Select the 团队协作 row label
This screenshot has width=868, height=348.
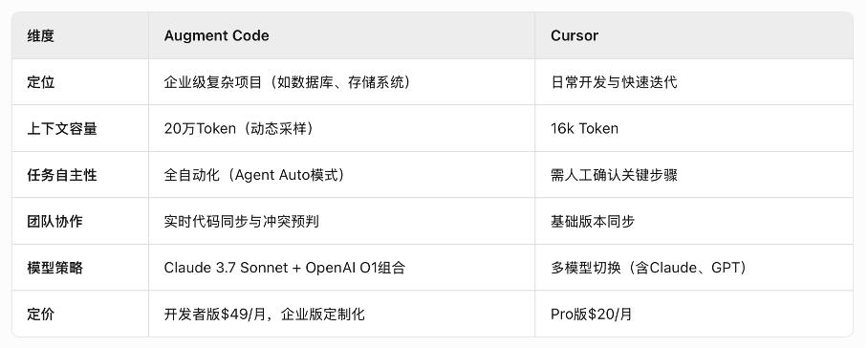(x=54, y=221)
